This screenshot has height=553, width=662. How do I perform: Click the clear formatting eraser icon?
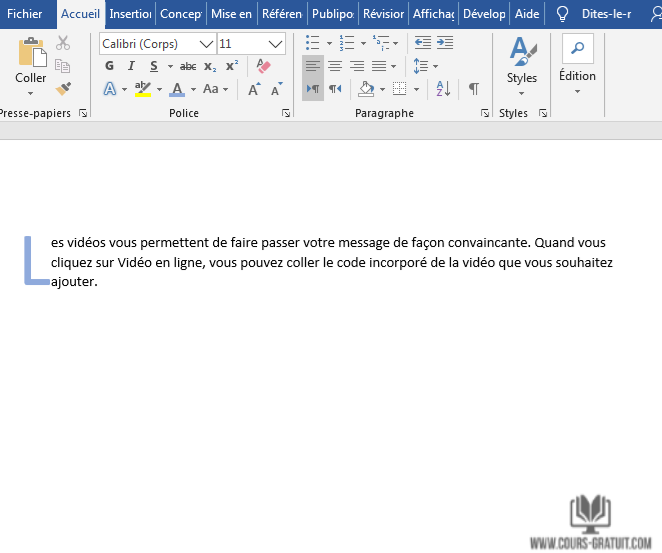(263, 66)
